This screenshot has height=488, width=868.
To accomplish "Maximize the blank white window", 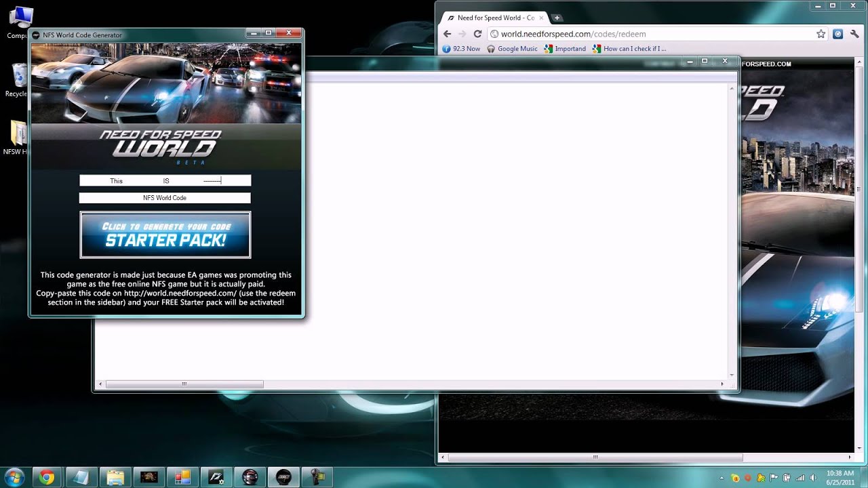I will click(705, 61).
